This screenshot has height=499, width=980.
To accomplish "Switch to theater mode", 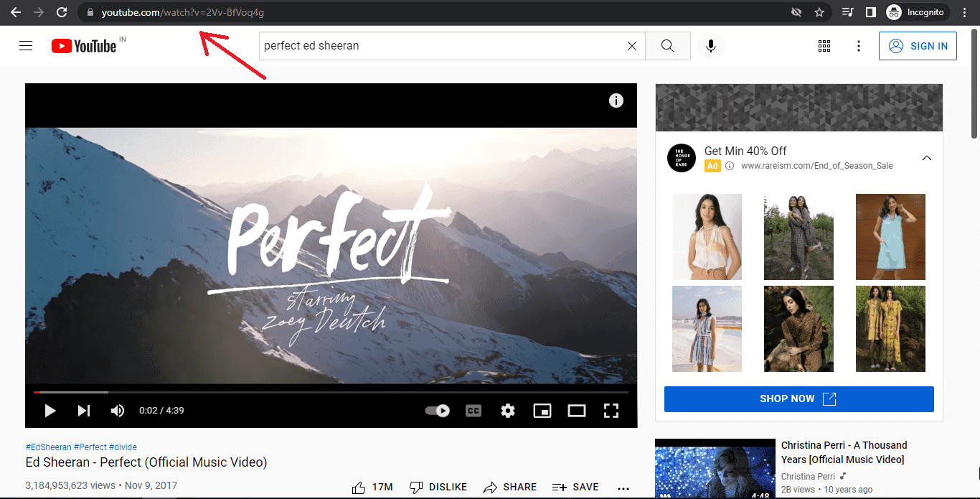I will coord(577,411).
